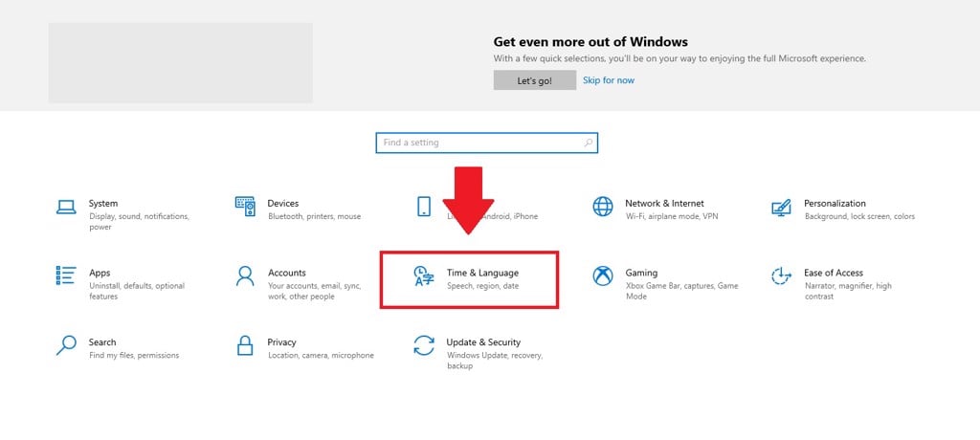980x440 pixels.
Task: Open the Privacy padlock icon
Action: coord(245,345)
